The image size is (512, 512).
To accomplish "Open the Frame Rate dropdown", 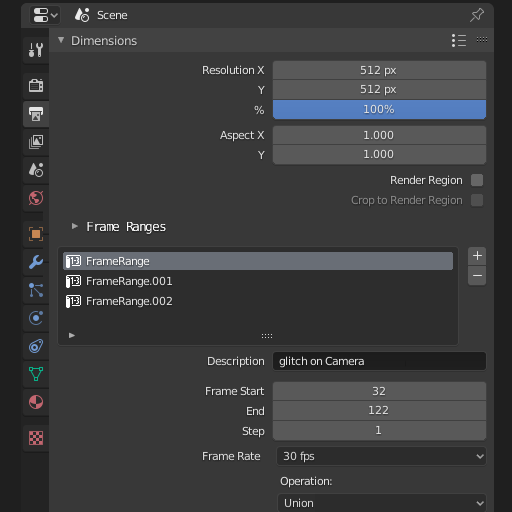I will pyautogui.click(x=381, y=456).
